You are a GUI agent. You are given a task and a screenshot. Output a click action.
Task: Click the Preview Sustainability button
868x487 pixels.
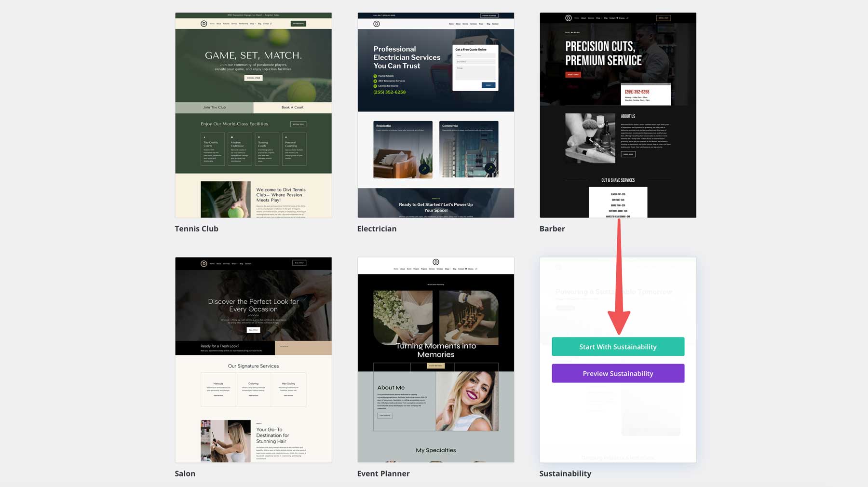coord(618,373)
